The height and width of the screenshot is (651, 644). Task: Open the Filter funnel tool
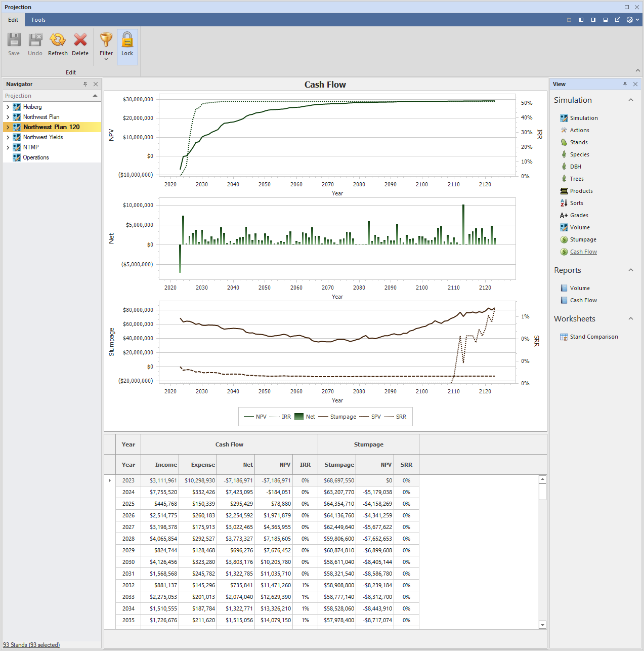click(x=106, y=40)
